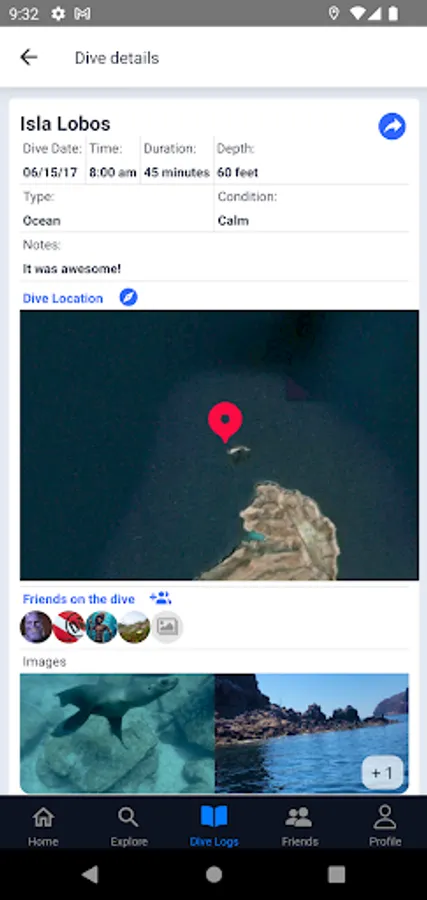The image size is (427, 900).
Task: Tap the placeholder image friend avatar
Action: coord(167,627)
